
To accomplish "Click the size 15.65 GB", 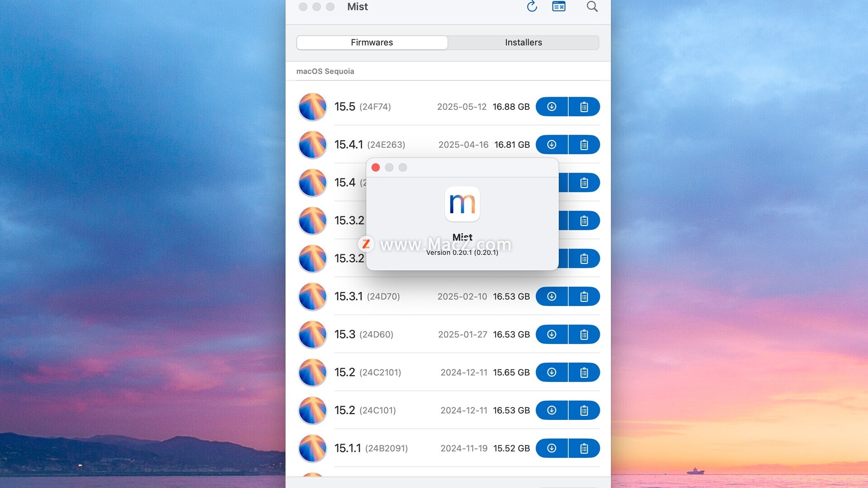I will [511, 372].
